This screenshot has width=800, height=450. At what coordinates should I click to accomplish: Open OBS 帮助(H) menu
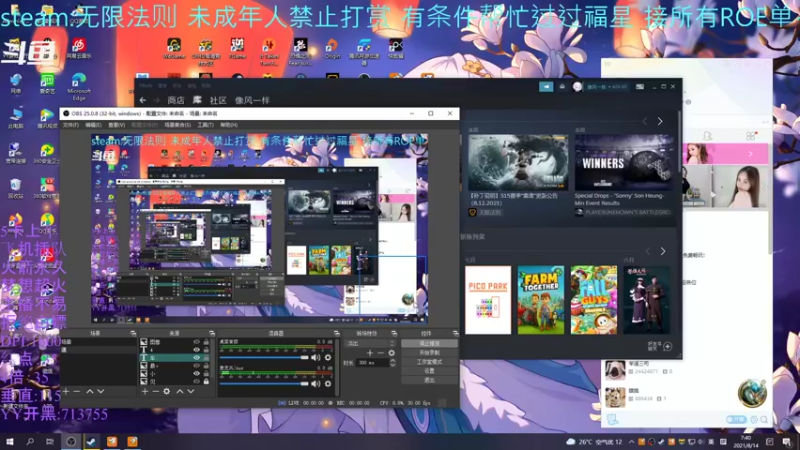(x=229, y=125)
